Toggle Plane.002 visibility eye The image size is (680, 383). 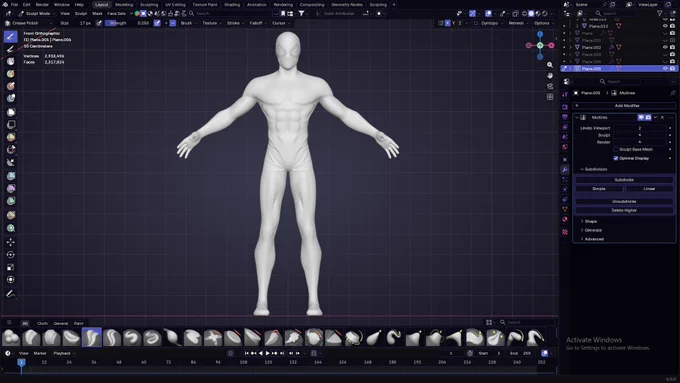click(x=665, y=47)
